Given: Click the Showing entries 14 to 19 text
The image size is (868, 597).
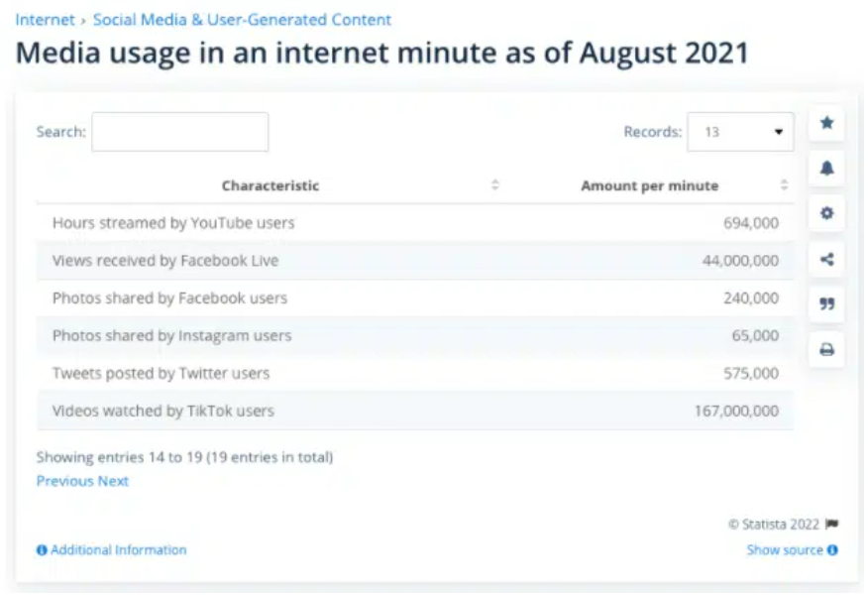Looking at the screenshot, I should [x=184, y=457].
